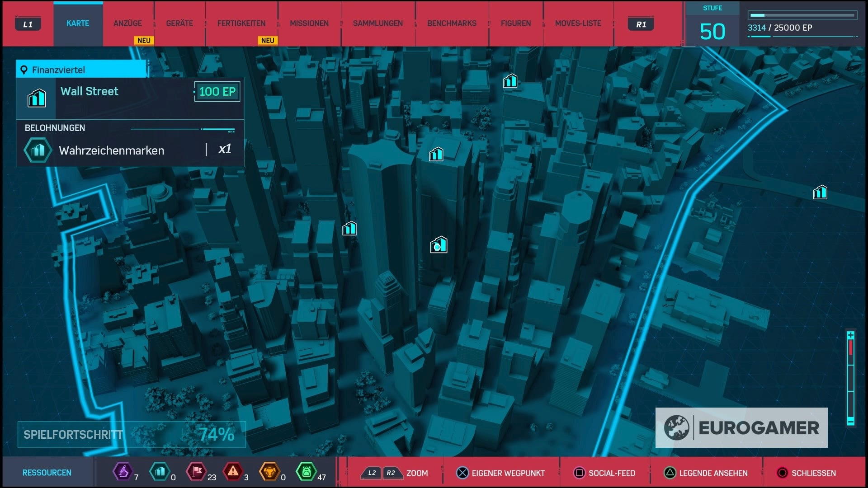Image resolution: width=868 pixels, height=488 pixels.
Task: Click the triangle button Legende icon
Action: (670, 473)
